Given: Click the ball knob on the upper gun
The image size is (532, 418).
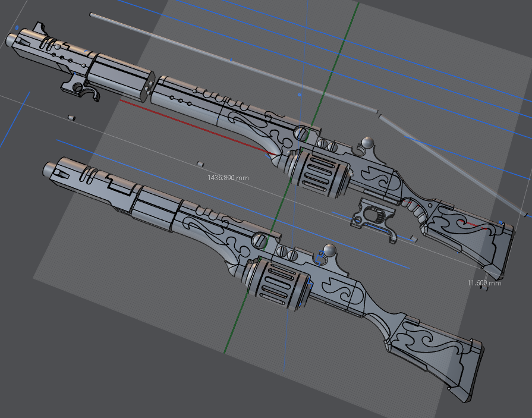Looking at the screenshot, I should pyautogui.click(x=367, y=143).
